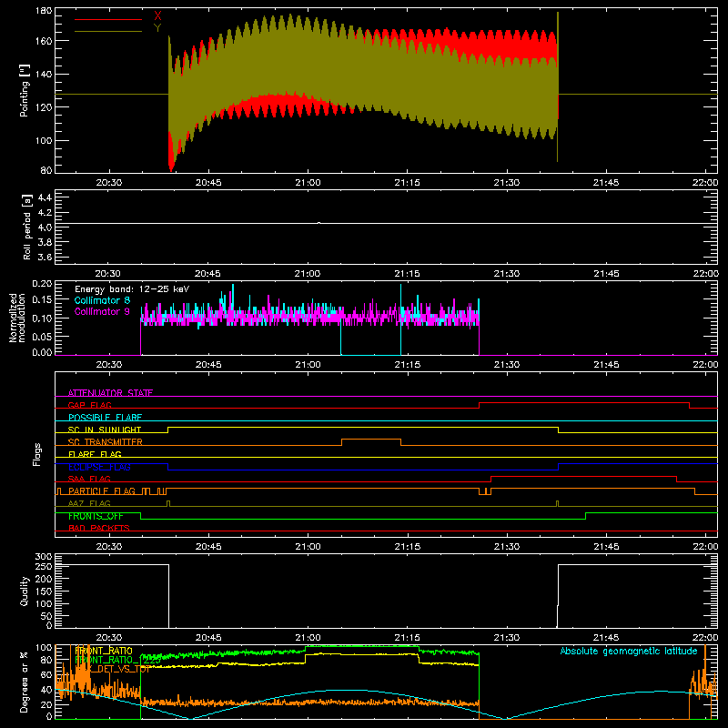Screen dimensions: 728x728
Task: Select the ATTENUATOR_STATE flag label
Action: [110, 393]
